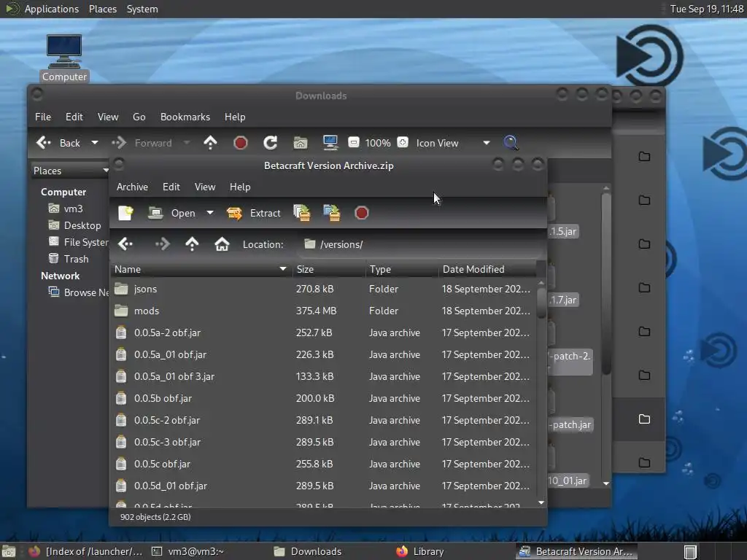Image resolution: width=747 pixels, height=560 pixels.
Task: Jump to archive home location
Action: click(x=222, y=244)
